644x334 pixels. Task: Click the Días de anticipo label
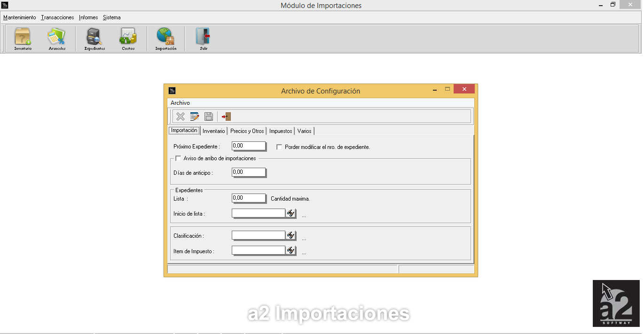click(193, 173)
